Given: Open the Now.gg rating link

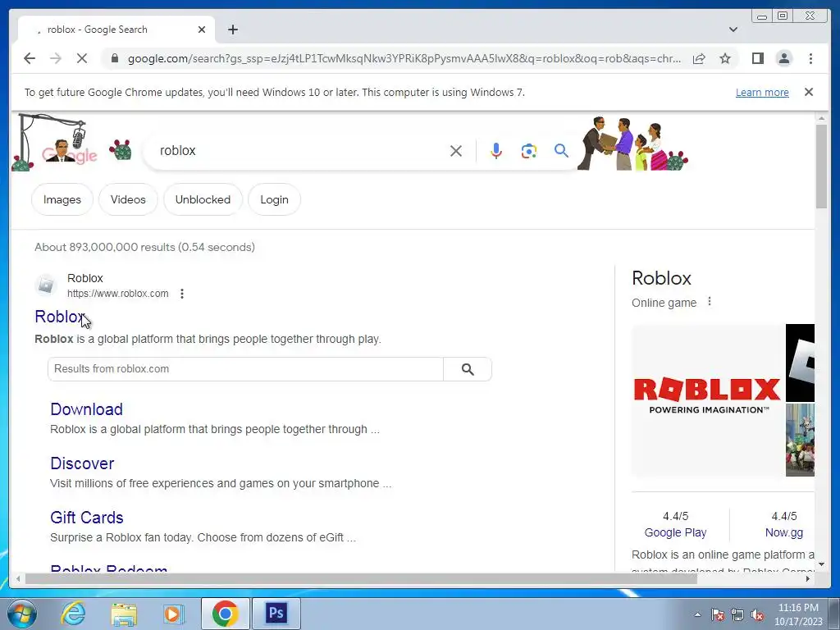Looking at the screenshot, I should pos(783,532).
